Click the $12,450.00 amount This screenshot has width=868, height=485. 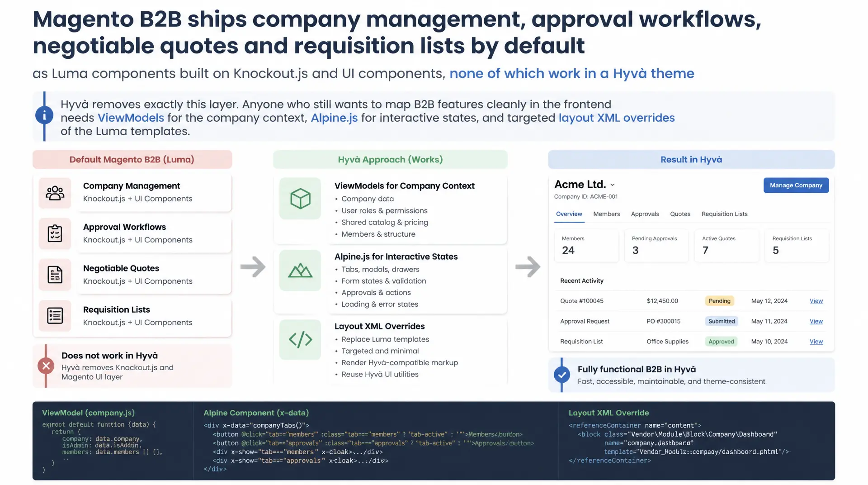click(x=662, y=301)
